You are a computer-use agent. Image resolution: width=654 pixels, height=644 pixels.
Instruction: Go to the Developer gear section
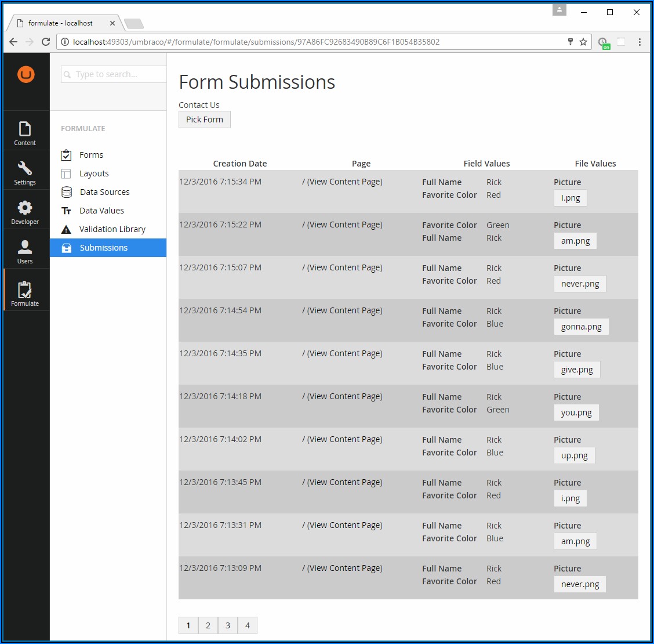point(25,212)
